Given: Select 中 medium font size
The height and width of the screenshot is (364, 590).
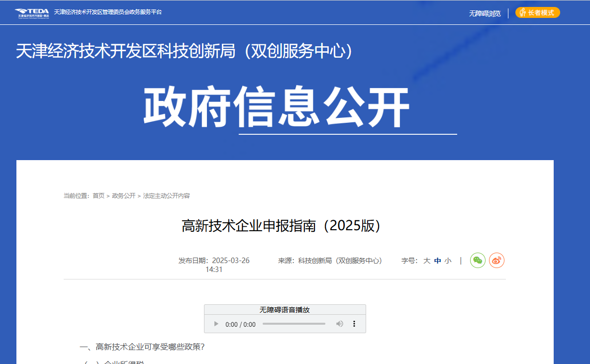Looking at the screenshot, I should coord(437,260).
